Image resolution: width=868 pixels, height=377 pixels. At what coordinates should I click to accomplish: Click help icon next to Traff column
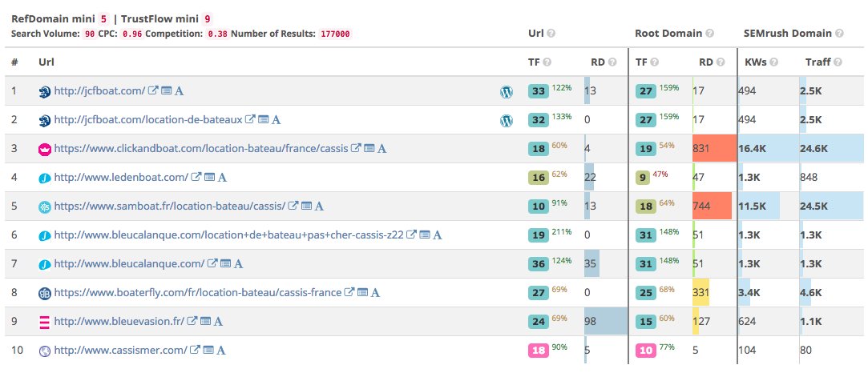[x=838, y=62]
